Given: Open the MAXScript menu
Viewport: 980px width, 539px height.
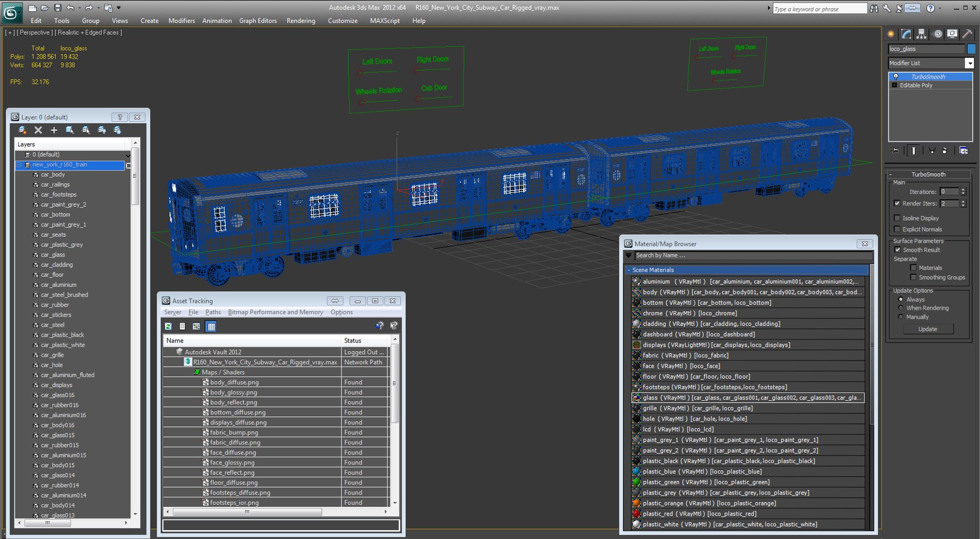Looking at the screenshot, I should point(385,21).
